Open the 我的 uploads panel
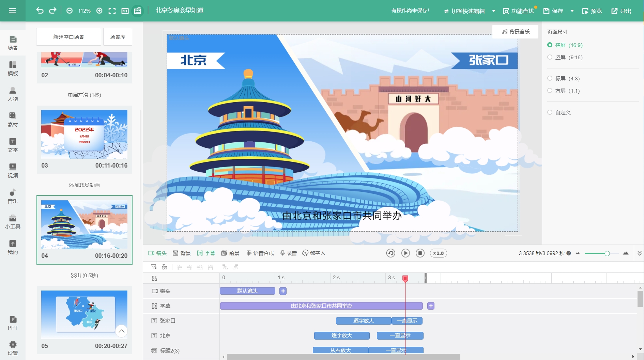Image resolution: width=644 pixels, height=360 pixels. (x=13, y=247)
